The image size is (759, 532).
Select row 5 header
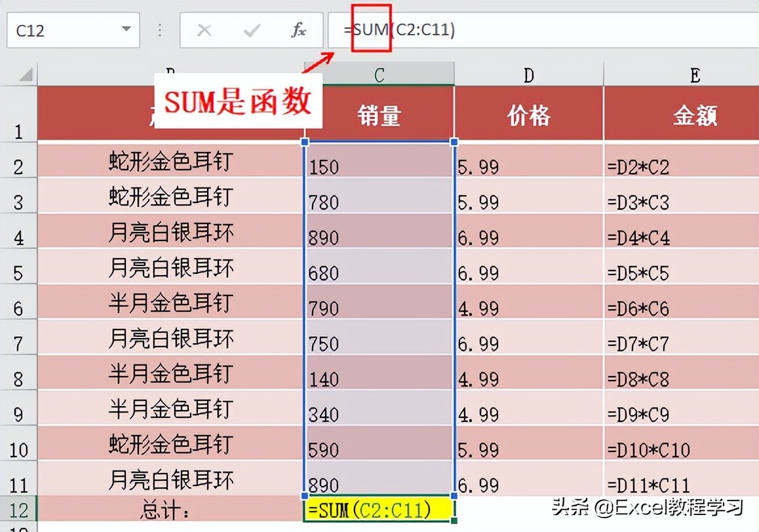pyautogui.click(x=18, y=266)
